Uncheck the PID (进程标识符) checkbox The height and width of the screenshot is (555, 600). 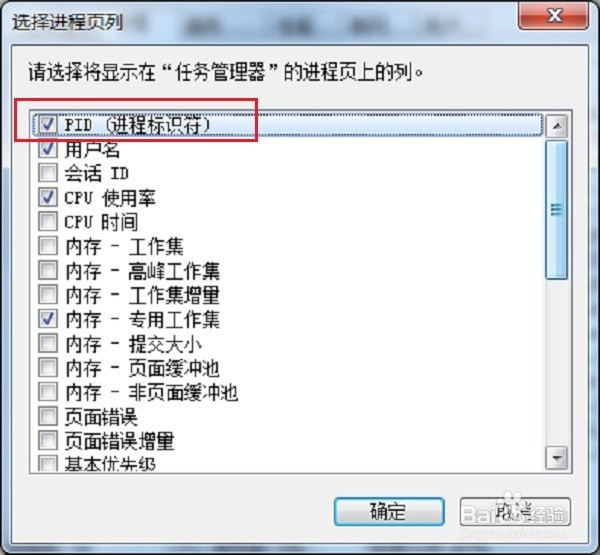tap(48, 124)
